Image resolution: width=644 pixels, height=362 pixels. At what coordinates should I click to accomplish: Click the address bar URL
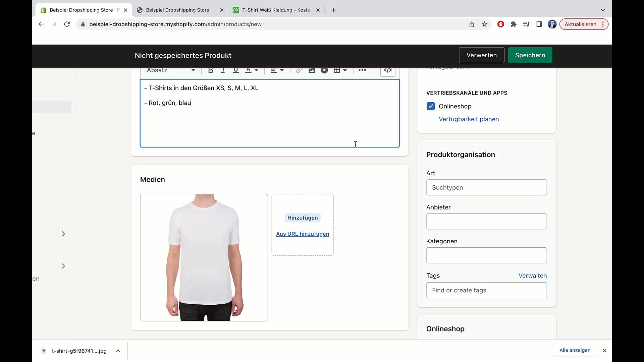coord(175,24)
